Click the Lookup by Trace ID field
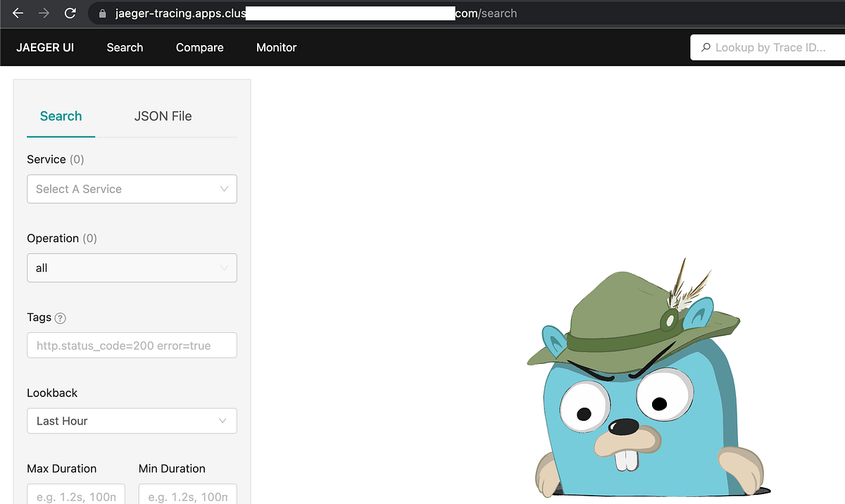This screenshot has height=504, width=845. [768, 47]
